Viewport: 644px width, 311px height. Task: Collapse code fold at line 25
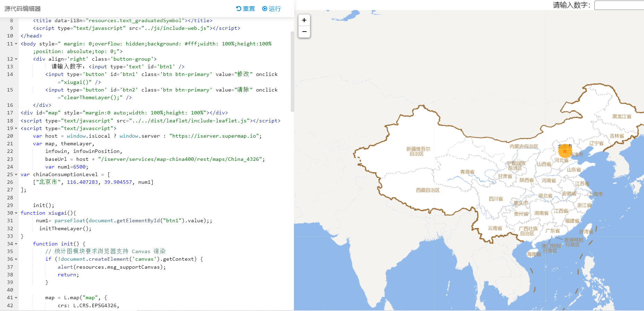(x=16, y=174)
